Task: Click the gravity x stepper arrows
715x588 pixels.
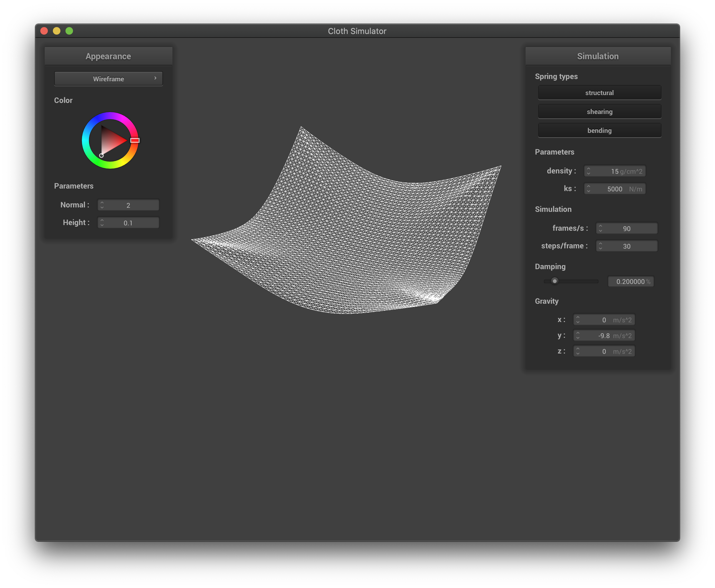Action: [577, 320]
